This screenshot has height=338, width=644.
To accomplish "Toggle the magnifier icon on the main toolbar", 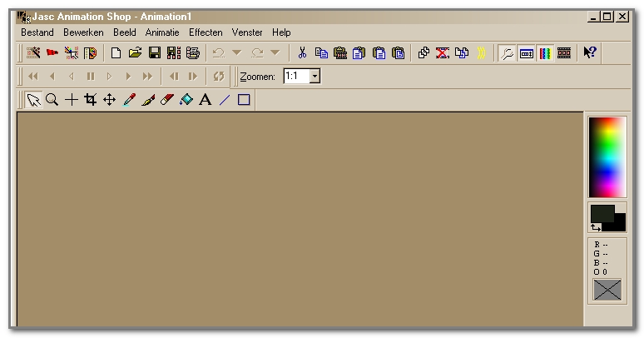I will click(508, 53).
